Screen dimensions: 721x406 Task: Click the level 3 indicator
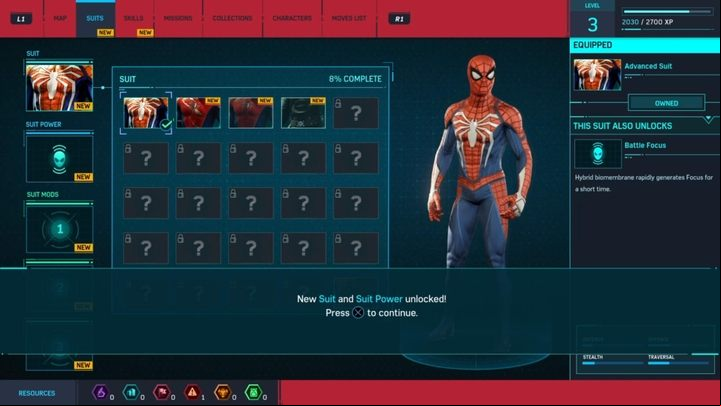click(592, 24)
